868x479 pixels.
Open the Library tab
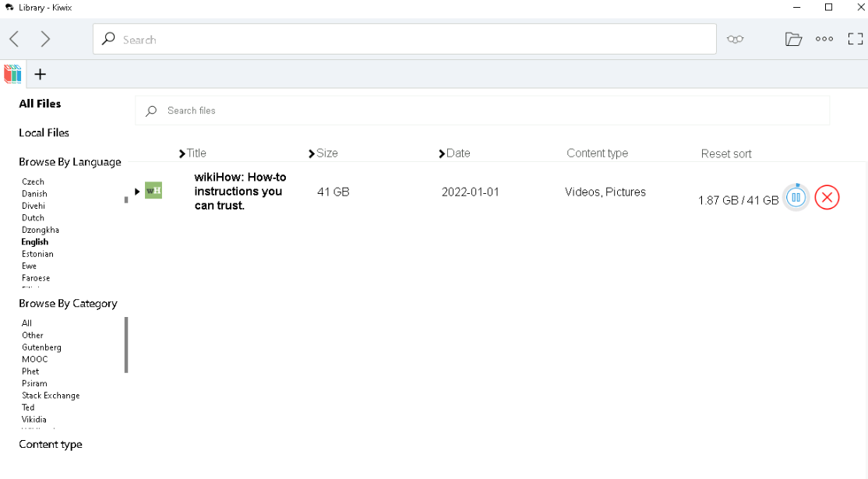13,74
